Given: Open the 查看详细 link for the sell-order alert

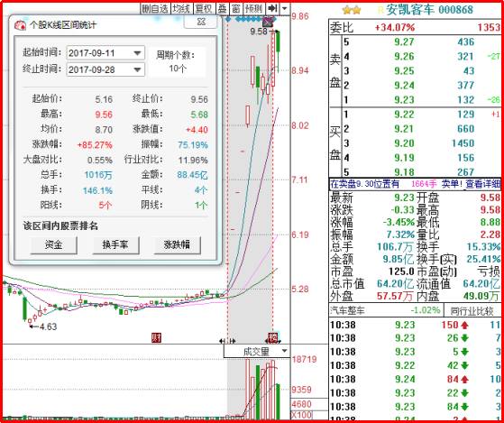Looking at the screenshot, I should (x=487, y=184).
